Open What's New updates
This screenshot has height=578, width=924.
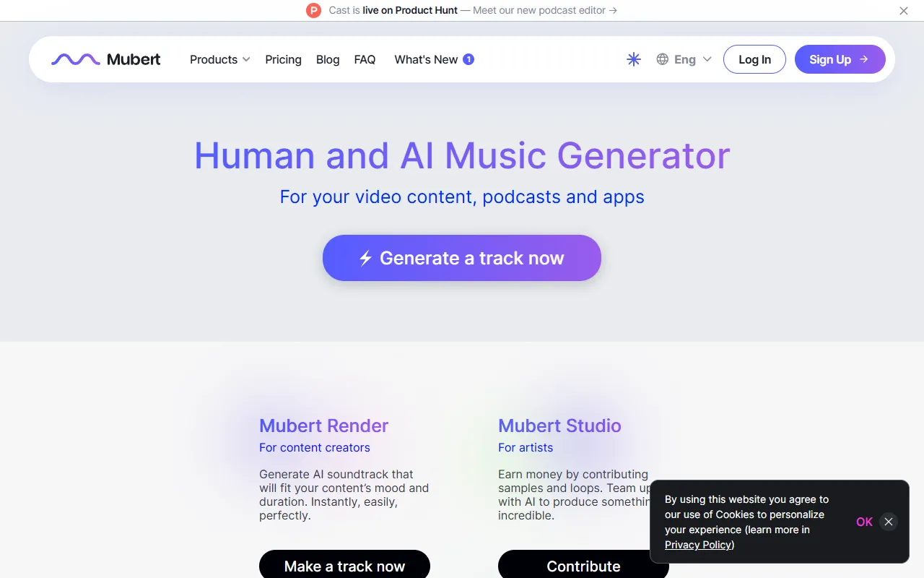coord(426,59)
